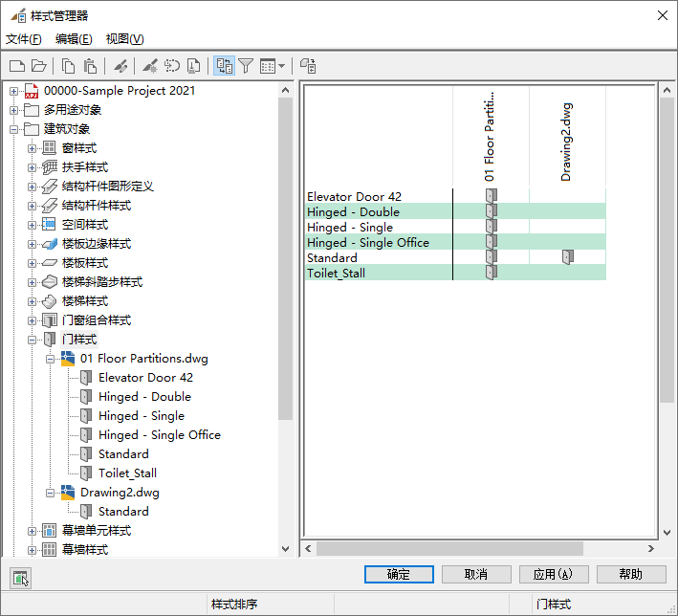Click the tree panel scroll-down arrow

click(285, 549)
